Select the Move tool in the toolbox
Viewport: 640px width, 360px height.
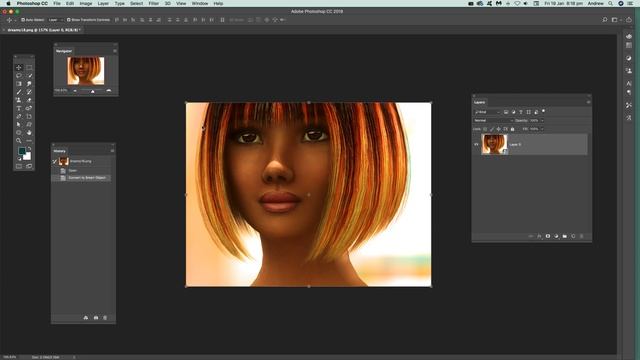pos(19,67)
